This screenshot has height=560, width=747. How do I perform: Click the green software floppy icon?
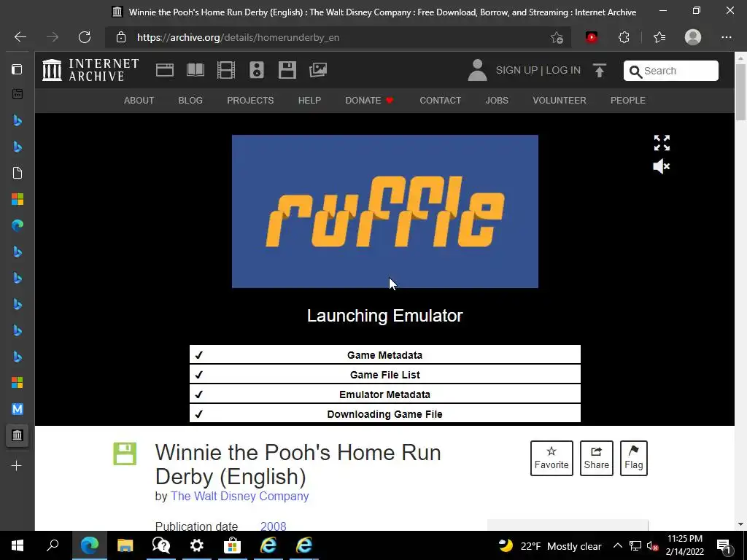click(125, 454)
